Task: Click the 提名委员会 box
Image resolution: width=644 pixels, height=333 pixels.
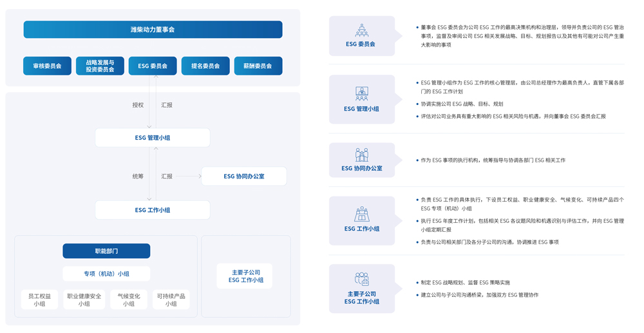Action: (205, 66)
